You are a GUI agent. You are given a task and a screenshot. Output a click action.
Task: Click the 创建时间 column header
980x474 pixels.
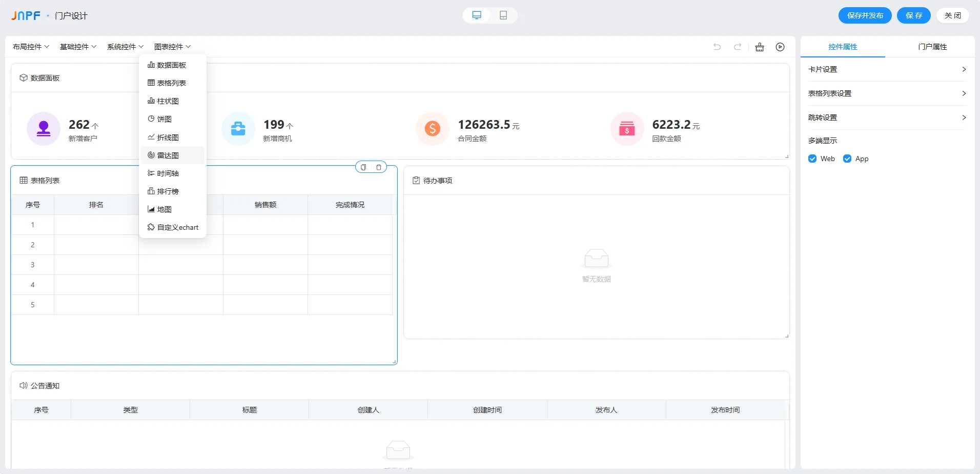point(487,410)
